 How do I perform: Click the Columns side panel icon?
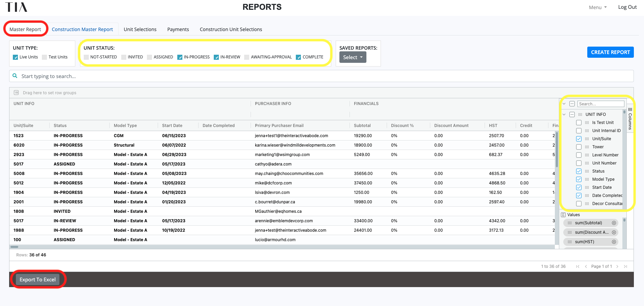point(630,109)
